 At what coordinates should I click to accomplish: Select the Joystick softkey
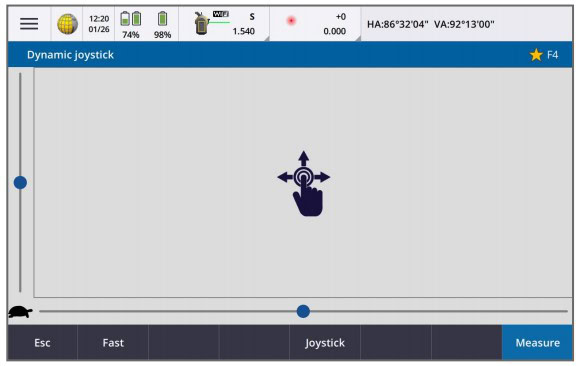[325, 343]
